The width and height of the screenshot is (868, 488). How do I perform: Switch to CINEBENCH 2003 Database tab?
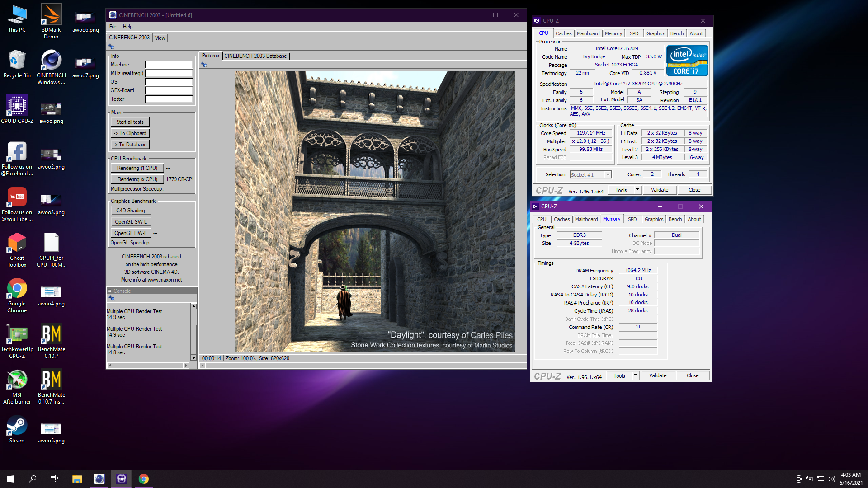(255, 56)
